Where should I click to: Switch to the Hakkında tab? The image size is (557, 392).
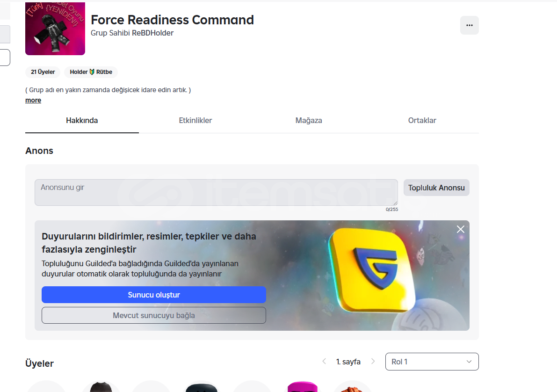pyautogui.click(x=82, y=121)
